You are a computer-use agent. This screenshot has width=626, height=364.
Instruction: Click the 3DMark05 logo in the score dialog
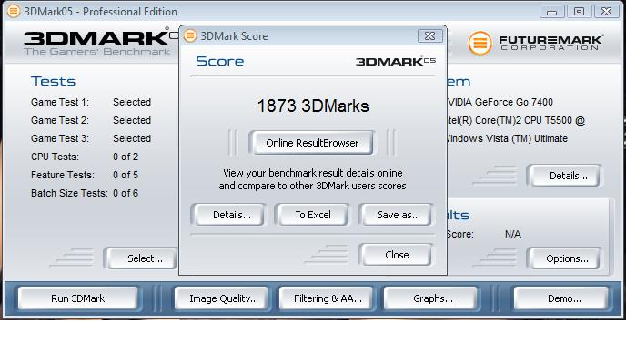(395, 61)
